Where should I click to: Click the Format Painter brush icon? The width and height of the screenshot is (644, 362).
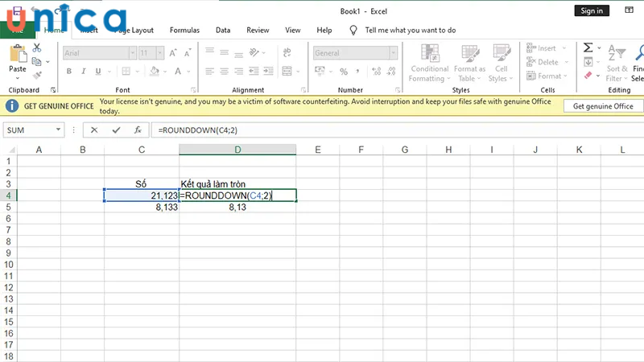[37, 76]
